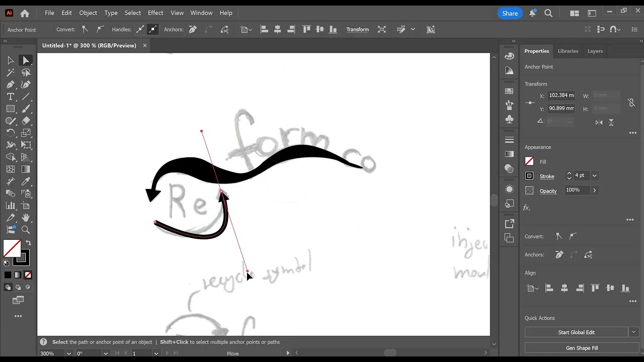Open the Window menu

point(201,13)
